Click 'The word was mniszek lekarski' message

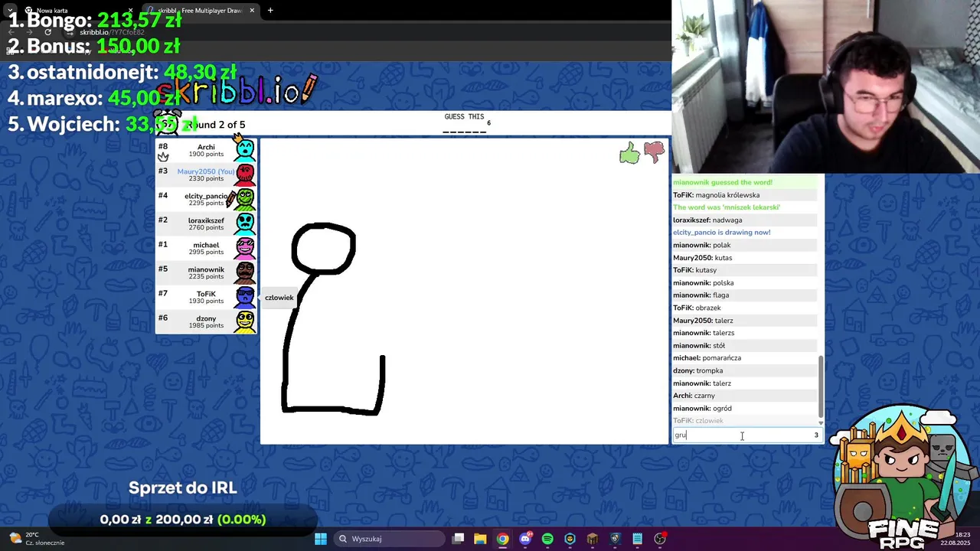[x=727, y=207]
